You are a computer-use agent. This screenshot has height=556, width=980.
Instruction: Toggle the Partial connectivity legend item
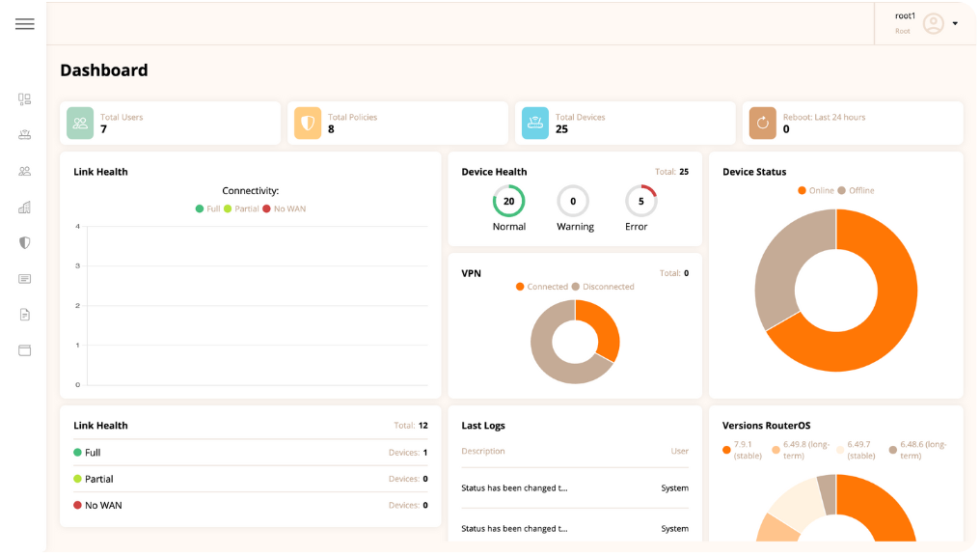pyautogui.click(x=241, y=208)
